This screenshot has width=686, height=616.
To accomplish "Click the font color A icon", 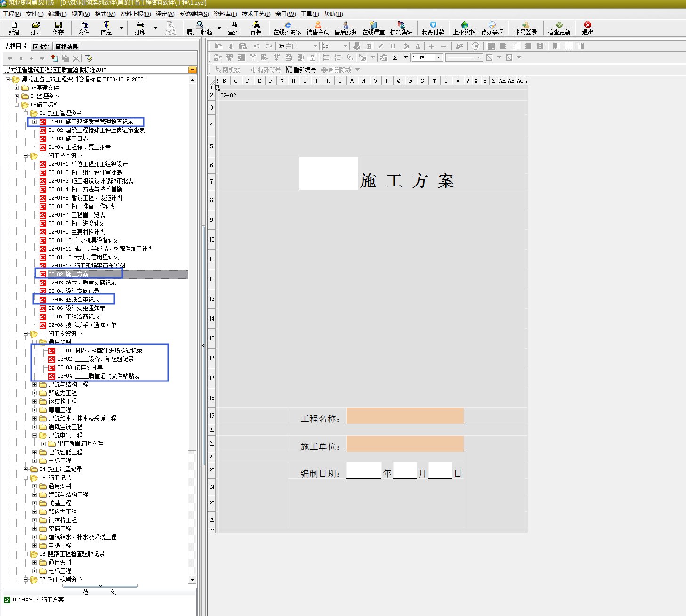I will 418,46.
